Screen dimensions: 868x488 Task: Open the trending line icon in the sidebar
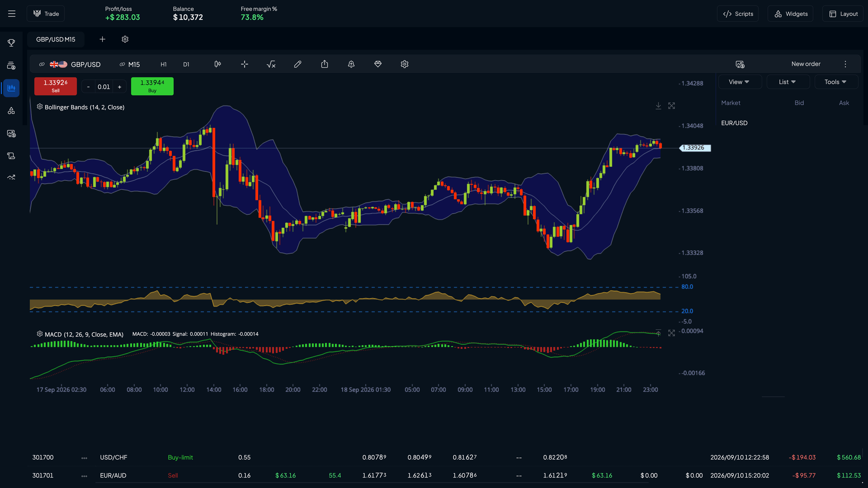pos(11,177)
